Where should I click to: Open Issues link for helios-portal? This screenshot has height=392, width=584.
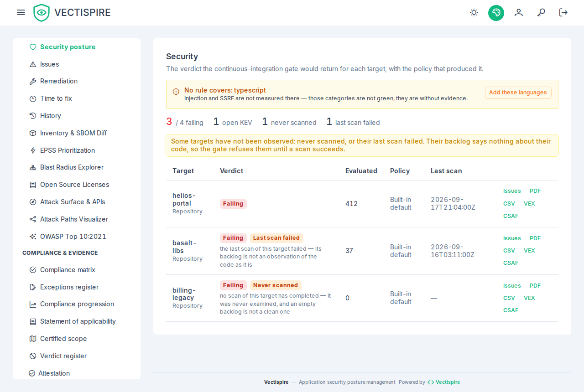512,191
